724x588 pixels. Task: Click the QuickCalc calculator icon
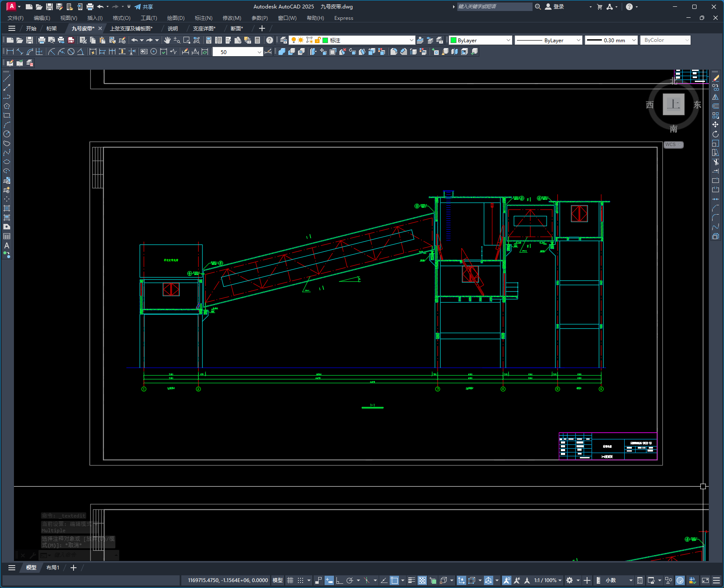pyautogui.click(x=257, y=40)
